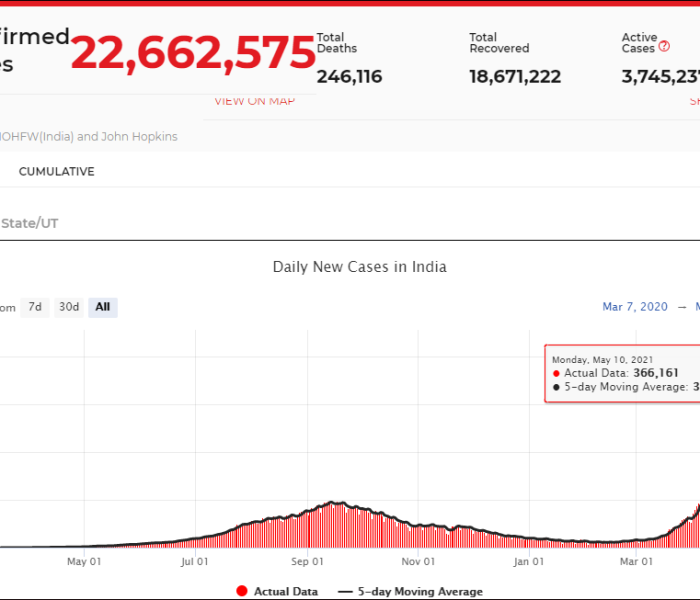
Task: Select the 30d zoom range
Action: [68, 307]
